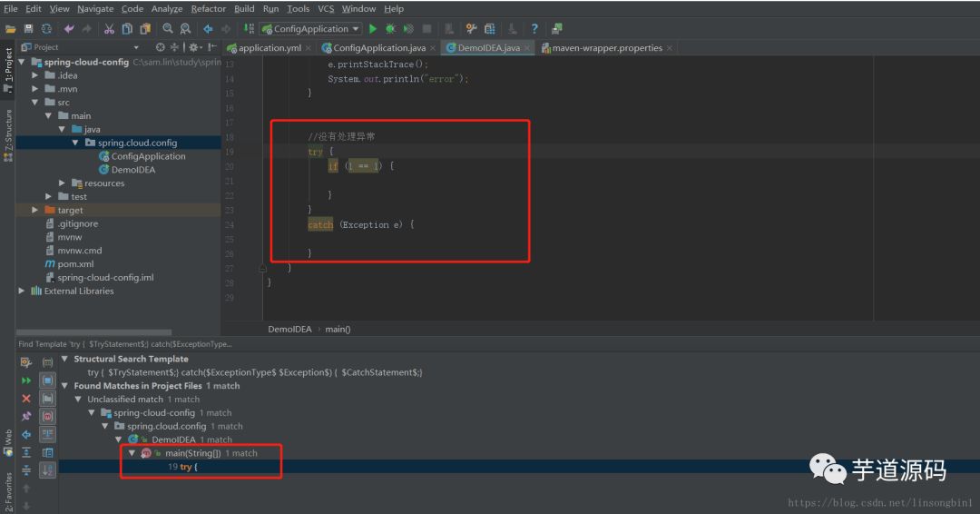The image size is (980, 514).
Task: Click DemoIDEA breadcrumb in editor
Action: tap(289, 330)
